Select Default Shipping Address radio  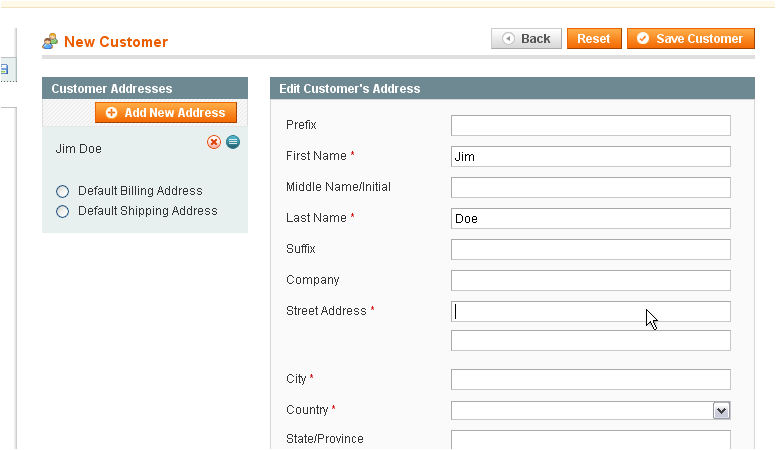tap(62, 211)
